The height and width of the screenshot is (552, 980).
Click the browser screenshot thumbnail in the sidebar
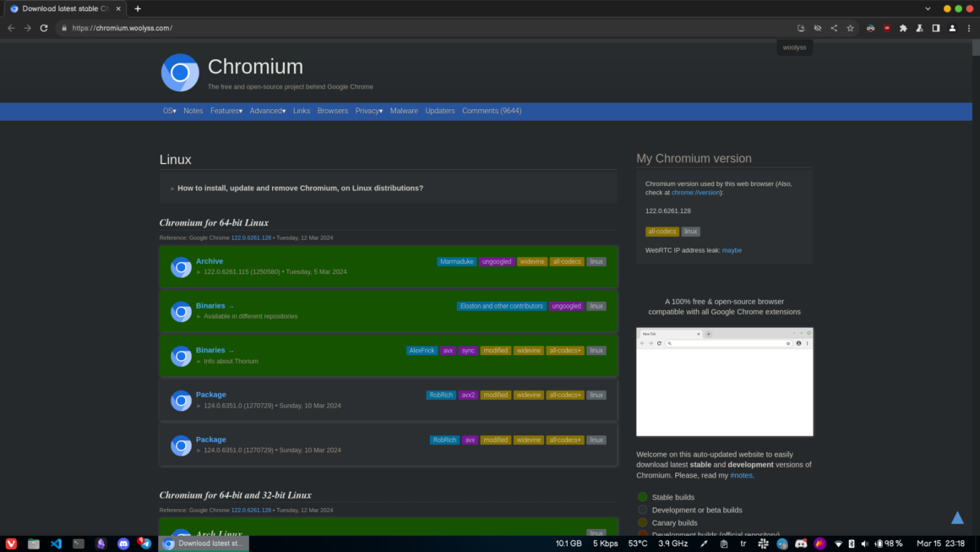[724, 382]
